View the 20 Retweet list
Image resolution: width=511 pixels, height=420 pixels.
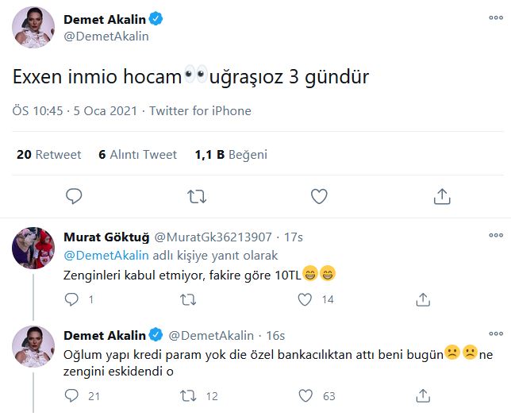(x=48, y=155)
